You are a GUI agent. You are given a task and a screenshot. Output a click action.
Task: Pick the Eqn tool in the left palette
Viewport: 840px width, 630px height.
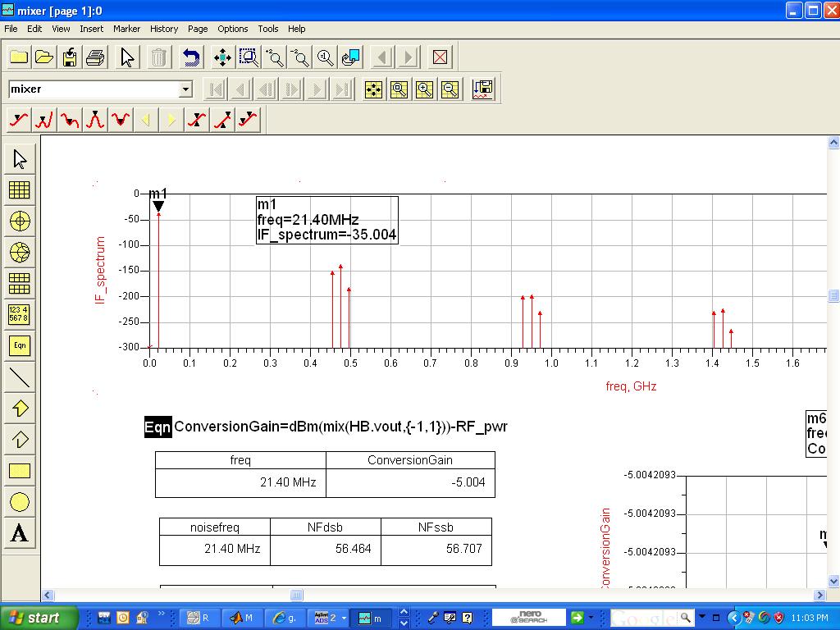pos(20,346)
